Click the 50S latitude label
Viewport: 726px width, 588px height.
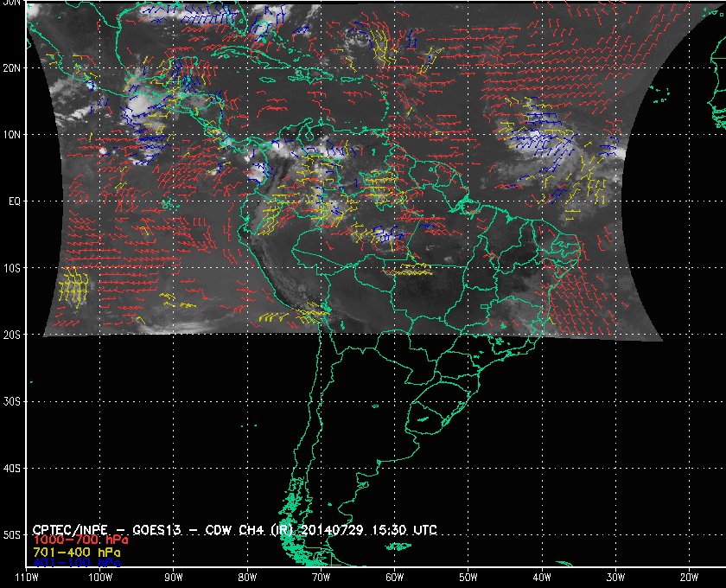(x=12, y=535)
